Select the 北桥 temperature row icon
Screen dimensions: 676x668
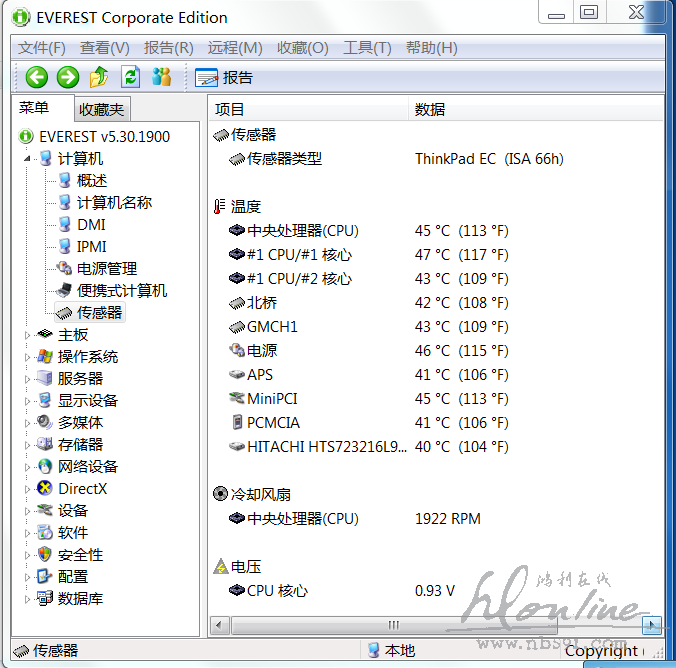tap(237, 303)
